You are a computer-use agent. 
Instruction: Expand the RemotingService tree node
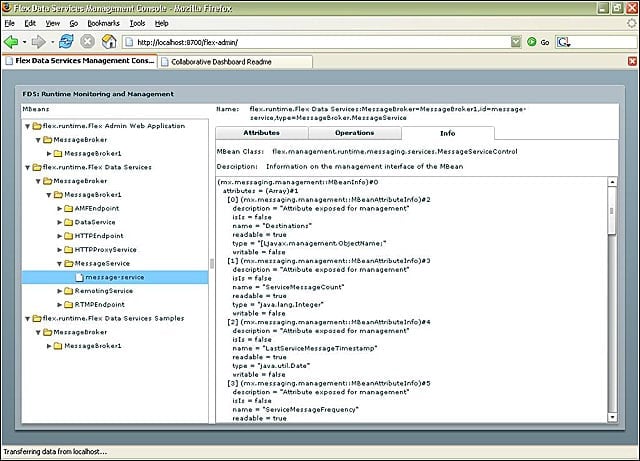click(x=60, y=291)
